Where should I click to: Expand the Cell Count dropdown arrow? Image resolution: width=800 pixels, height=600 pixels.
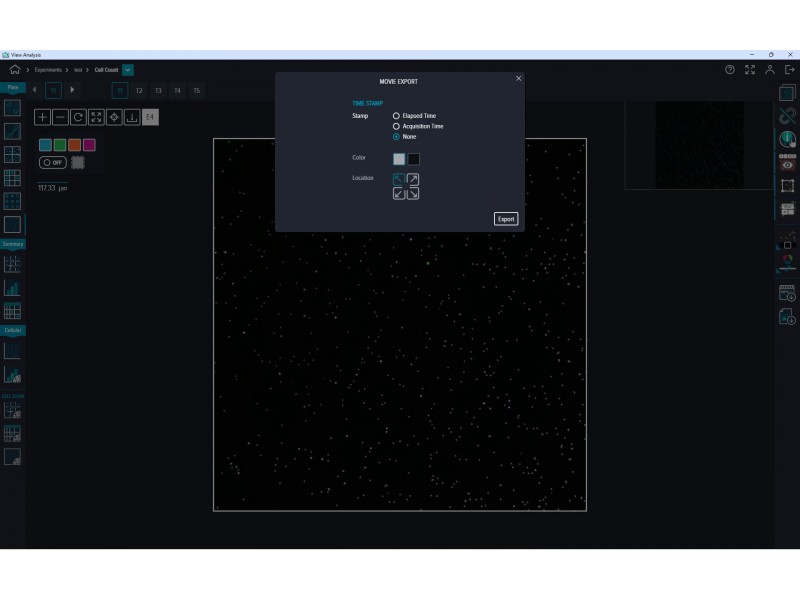click(x=128, y=70)
